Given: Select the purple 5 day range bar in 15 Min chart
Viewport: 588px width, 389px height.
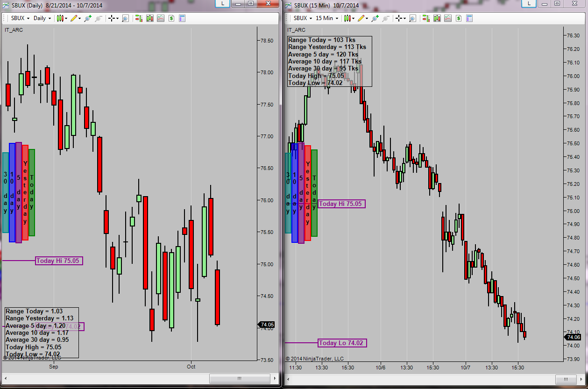Looking at the screenshot, I should pyautogui.click(x=301, y=193).
